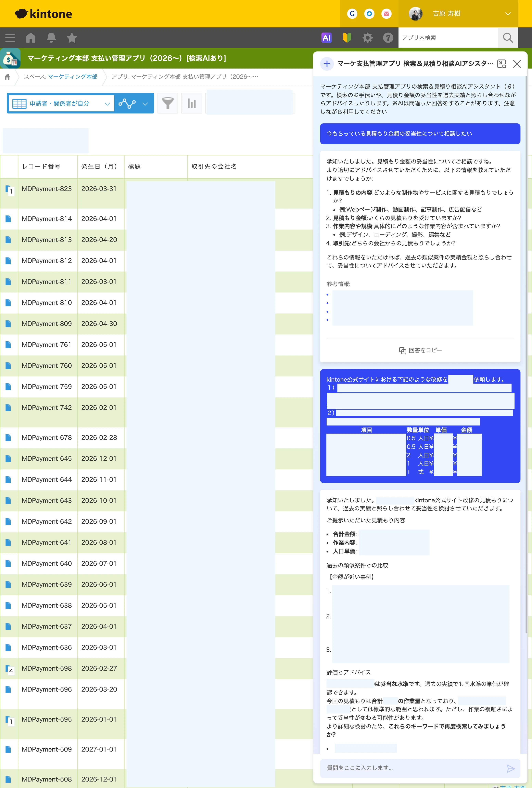Viewport: 532px width, 788px height.
Task: Open the help question mark icon
Action: point(388,38)
